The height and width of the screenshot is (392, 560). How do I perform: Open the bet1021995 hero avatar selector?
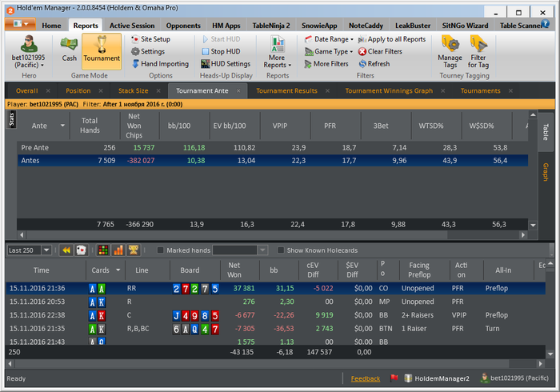tap(29, 52)
